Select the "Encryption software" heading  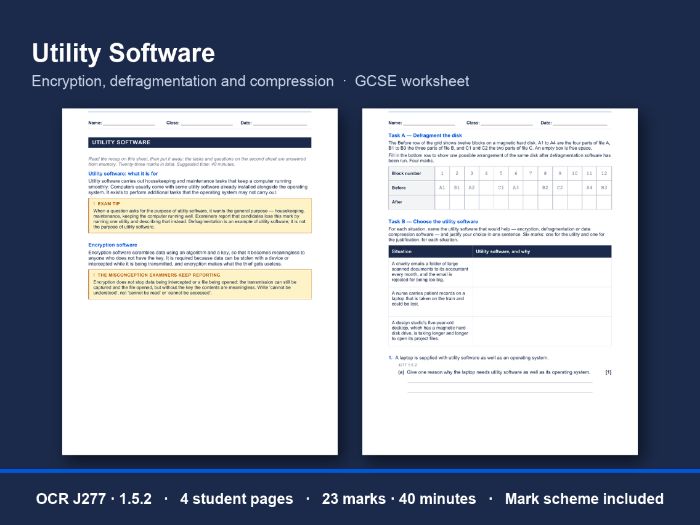(112, 245)
